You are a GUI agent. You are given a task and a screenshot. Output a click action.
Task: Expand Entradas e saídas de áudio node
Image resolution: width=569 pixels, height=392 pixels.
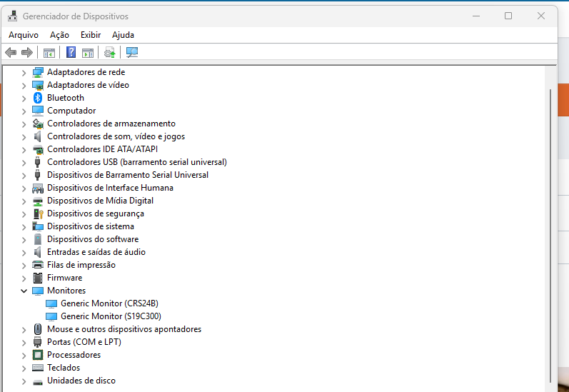pyautogui.click(x=24, y=253)
